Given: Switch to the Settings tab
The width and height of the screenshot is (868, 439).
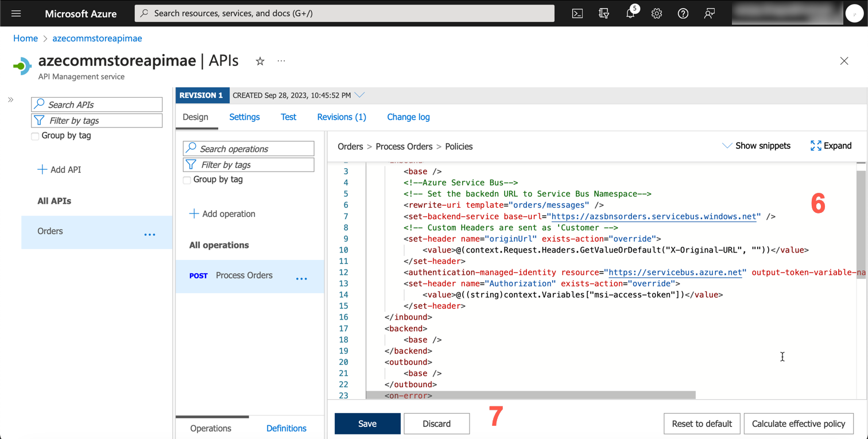Looking at the screenshot, I should 245,117.
